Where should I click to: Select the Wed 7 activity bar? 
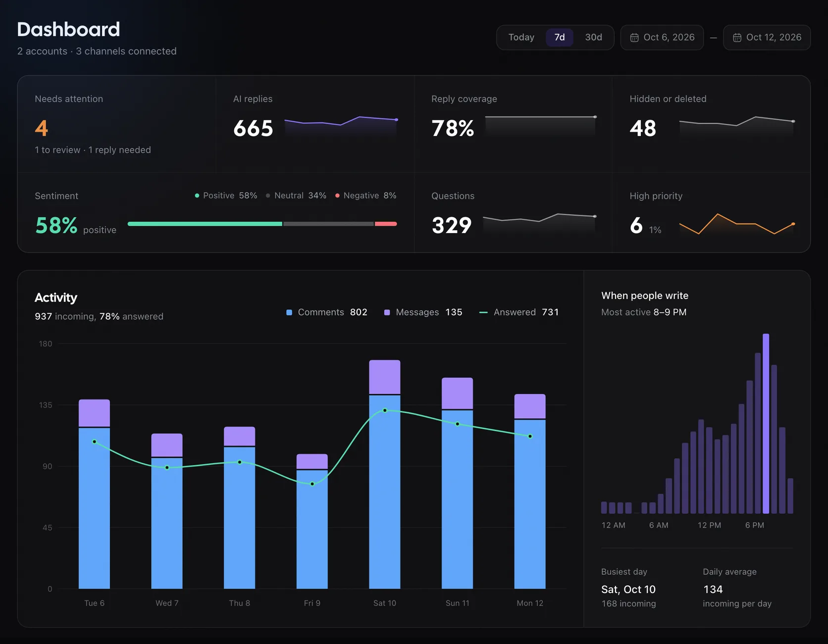click(167, 511)
